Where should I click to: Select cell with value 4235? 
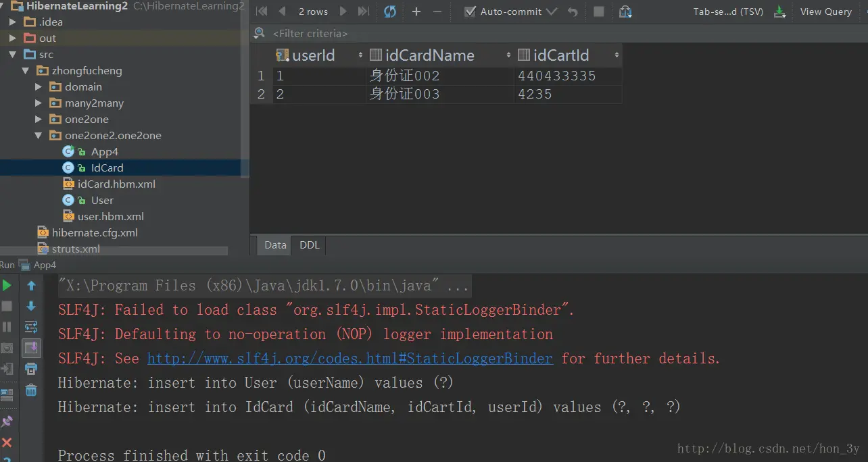[568, 95]
